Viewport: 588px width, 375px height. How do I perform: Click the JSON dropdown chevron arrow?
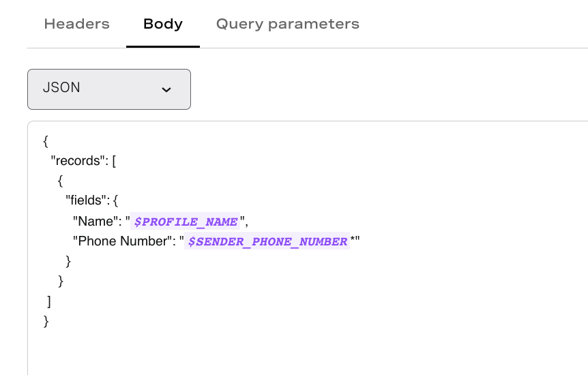(x=166, y=89)
